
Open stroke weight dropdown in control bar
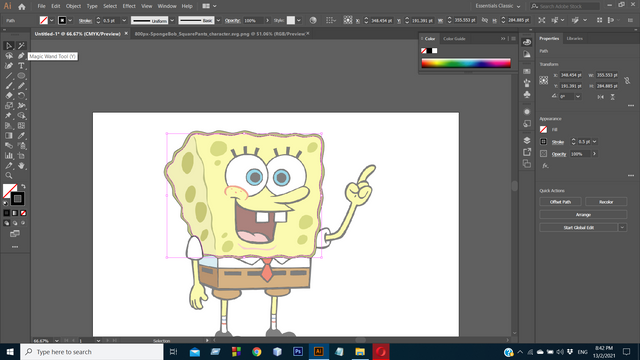pos(124,20)
